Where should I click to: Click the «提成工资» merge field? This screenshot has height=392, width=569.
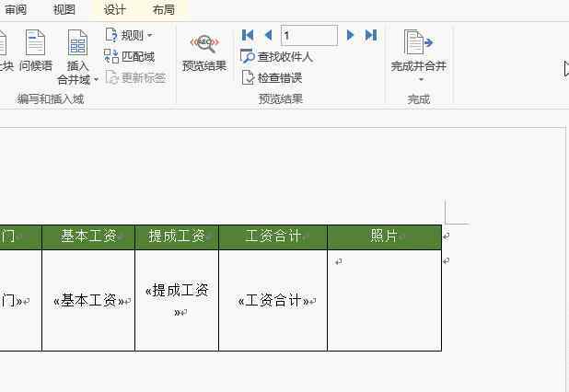(x=177, y=300)
